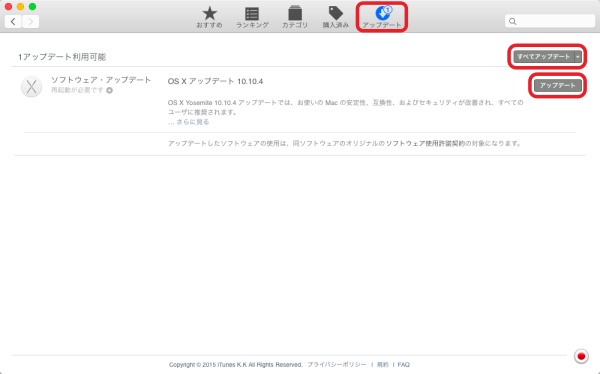Screen dimensions: 600x374
Task: Expand the すべてアップデート dropdown arrow
Action: tap(578, 57)
